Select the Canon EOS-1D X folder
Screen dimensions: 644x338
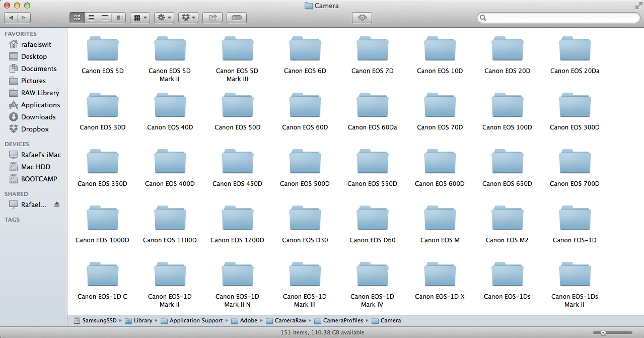coord(440,275)
